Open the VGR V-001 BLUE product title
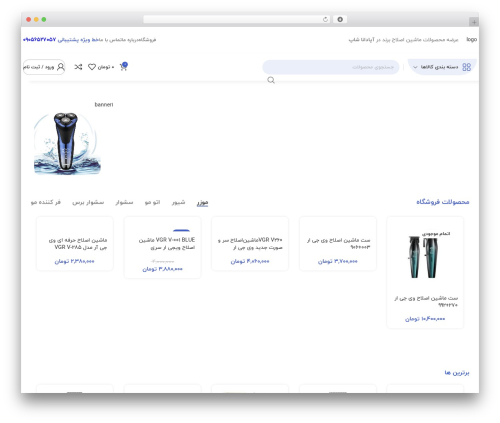500x423 pixels. coord(167,243)
